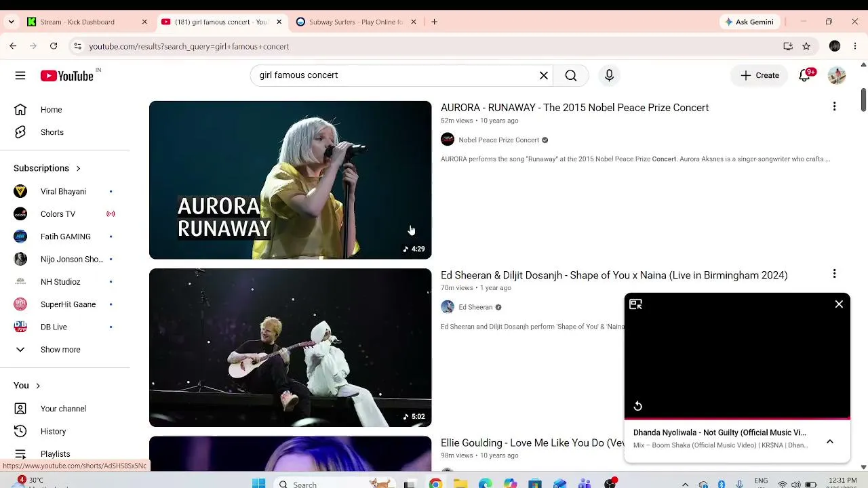Open the Chrome profile avatar
This screenshot has height=488, width=868.
tap(835, 46)
